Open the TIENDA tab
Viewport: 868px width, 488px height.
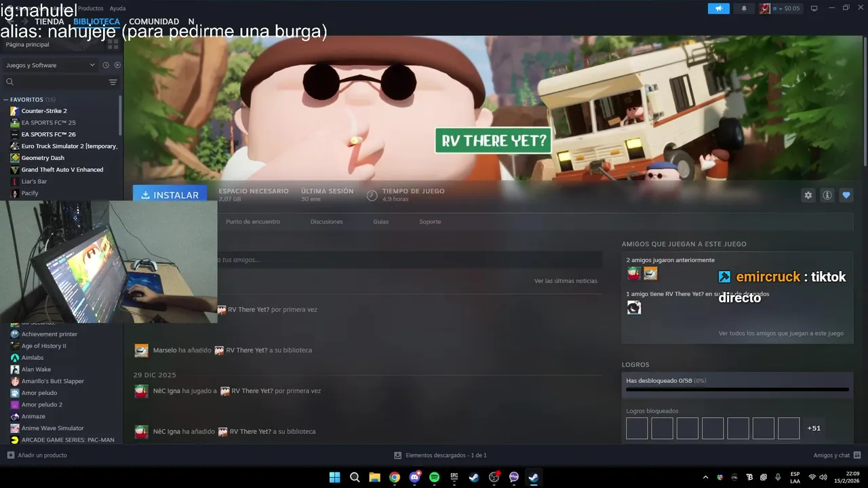tap(50, 22)
